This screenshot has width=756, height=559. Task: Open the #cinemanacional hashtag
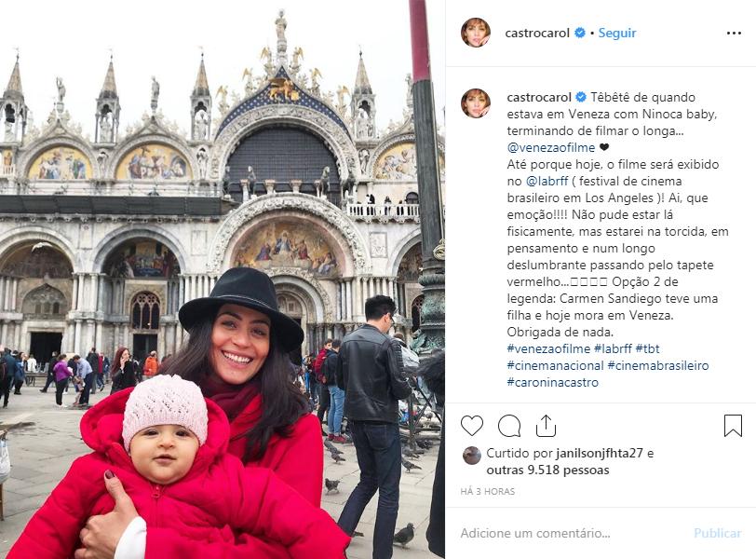pyautogui.click(x=555, y=365)
